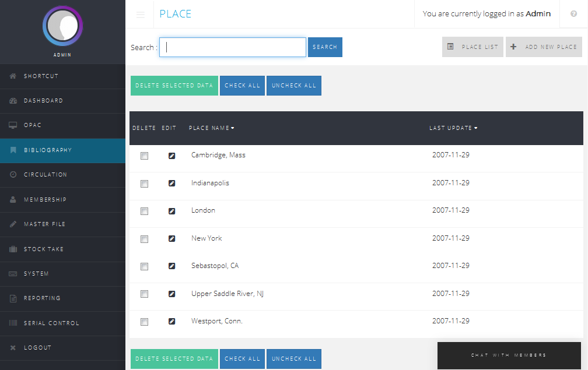Edit the New York place entry icon
Image resolution: width=588 pixels, height=370 pixels.
171,239
